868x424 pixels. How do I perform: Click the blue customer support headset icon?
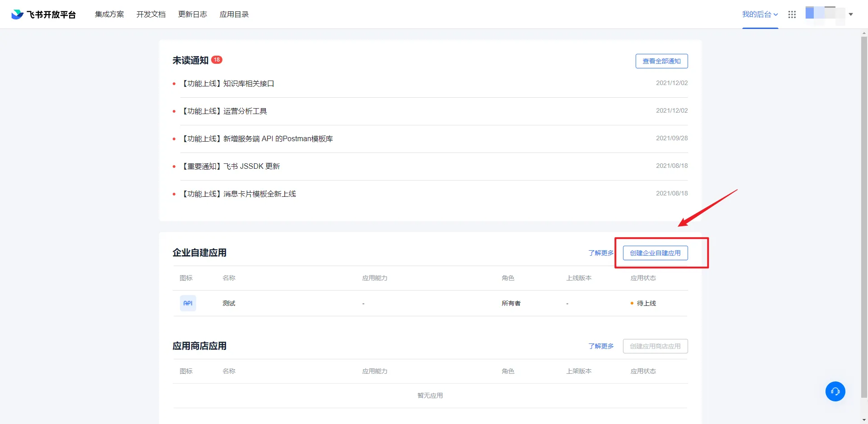tap(835, 391)
